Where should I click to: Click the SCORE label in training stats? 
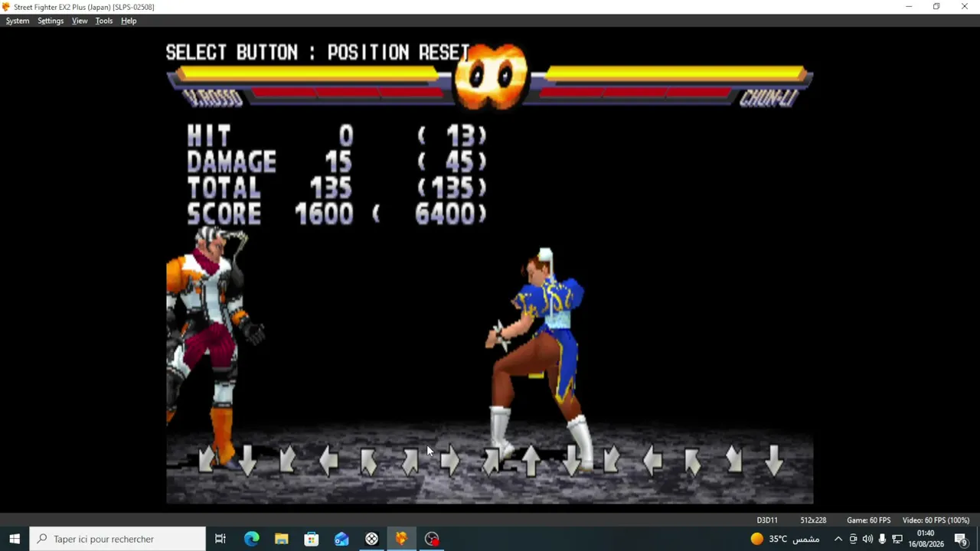224,214
